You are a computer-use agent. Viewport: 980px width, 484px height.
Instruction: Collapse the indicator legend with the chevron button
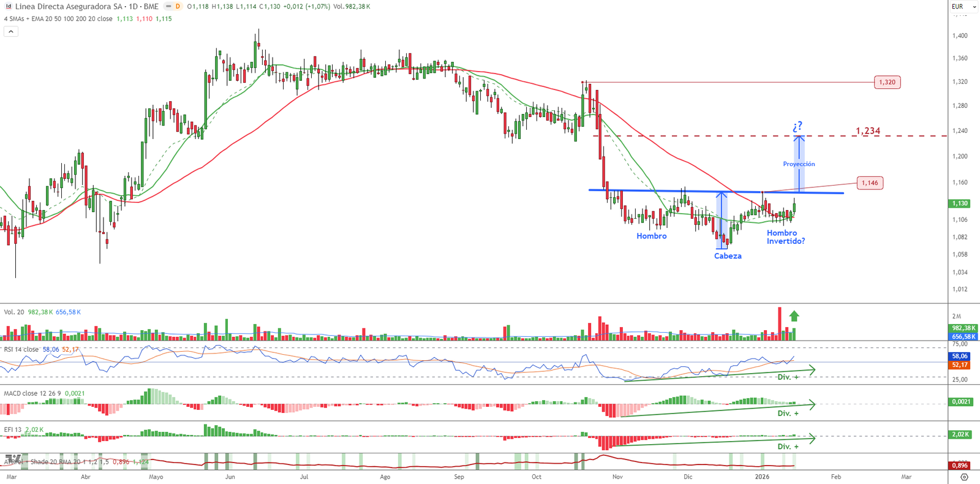pyautogui.click(x=11, y=31)
